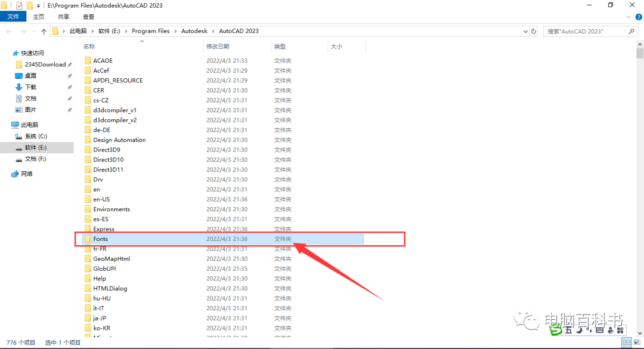
Task: Click the Autodesk breadcrumb segment
Action: [194, 31]
